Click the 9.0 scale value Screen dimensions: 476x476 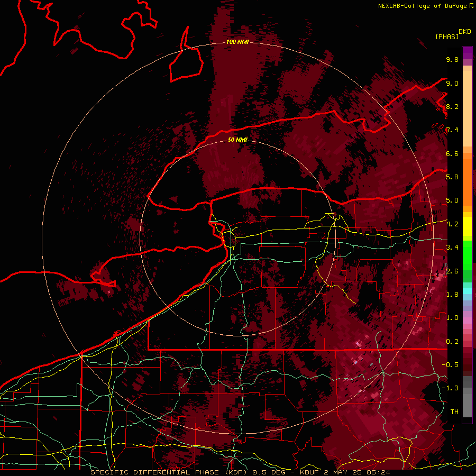tap(452, 83)
